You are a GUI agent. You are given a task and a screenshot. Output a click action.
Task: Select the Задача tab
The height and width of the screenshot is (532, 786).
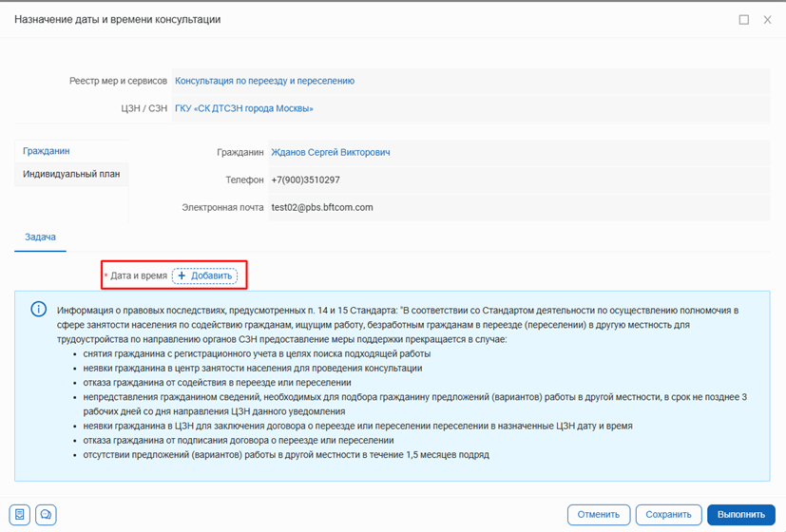tap(39, 237)
